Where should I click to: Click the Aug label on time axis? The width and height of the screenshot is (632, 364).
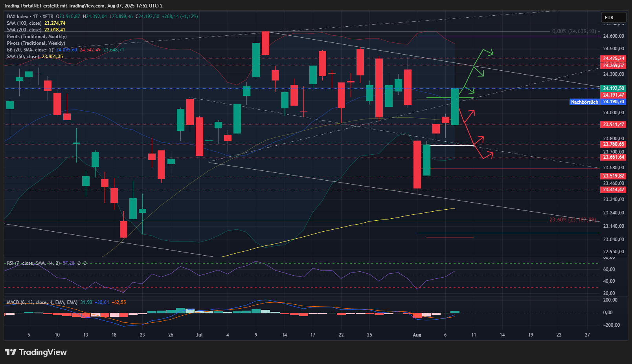click(417, 335)
